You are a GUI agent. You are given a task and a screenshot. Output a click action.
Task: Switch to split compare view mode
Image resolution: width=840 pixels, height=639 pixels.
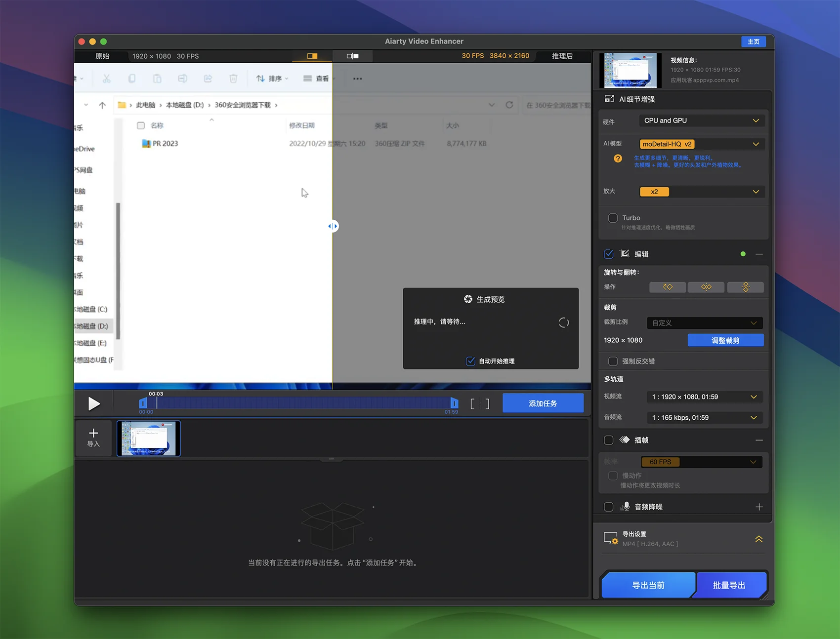312,56
